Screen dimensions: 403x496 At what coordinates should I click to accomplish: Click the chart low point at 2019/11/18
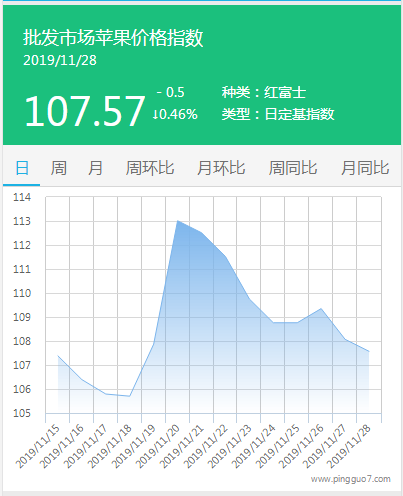[129, 396]
